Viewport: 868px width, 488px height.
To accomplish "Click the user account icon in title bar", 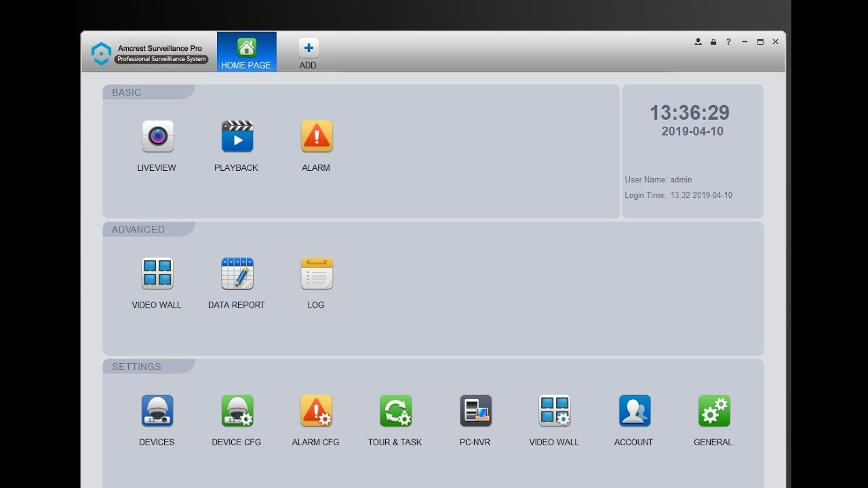I will 698,42.
